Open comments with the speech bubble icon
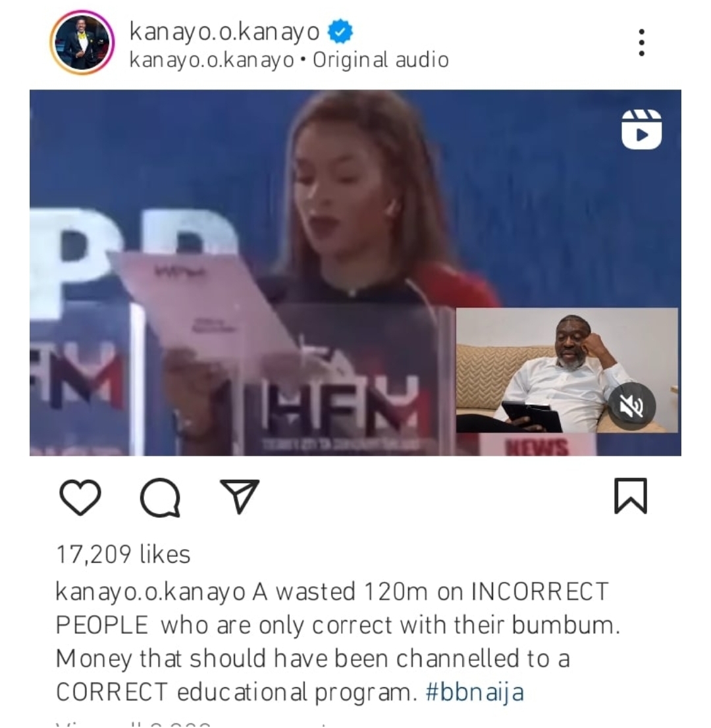Viewport: 711px width, 728px height. [x=160, y=497]
